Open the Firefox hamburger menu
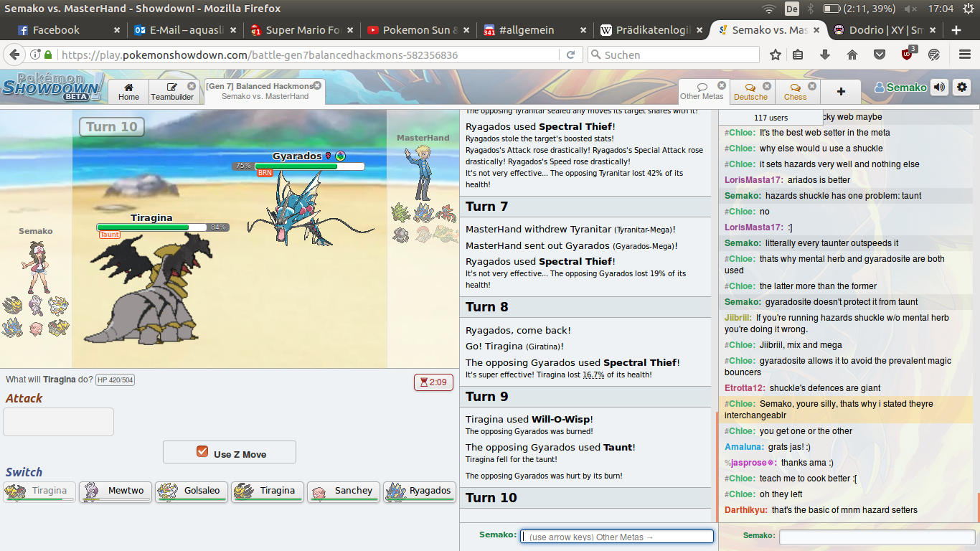Viewport: 980px width, 551px height. [x=965, y=55]
